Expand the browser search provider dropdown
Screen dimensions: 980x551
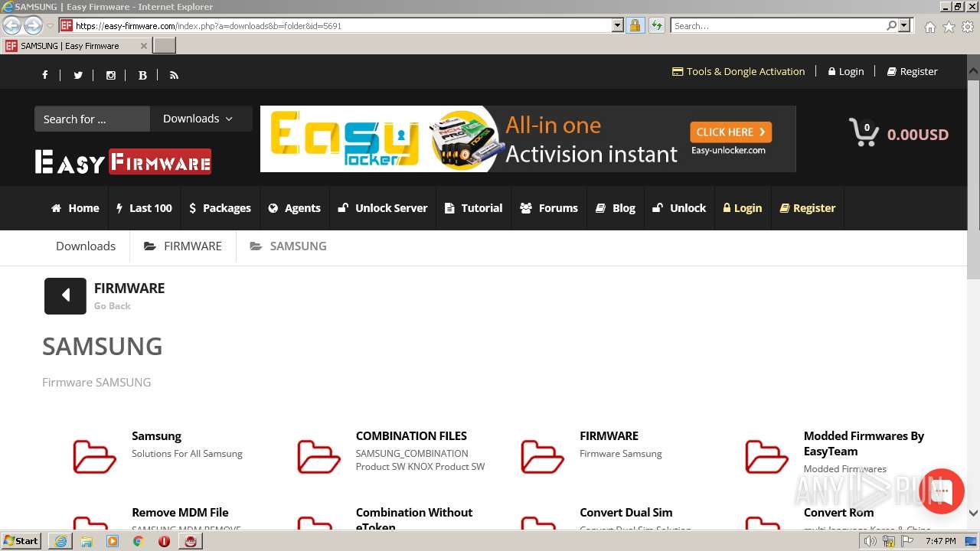pyautogui.click(x=904, y=25)
